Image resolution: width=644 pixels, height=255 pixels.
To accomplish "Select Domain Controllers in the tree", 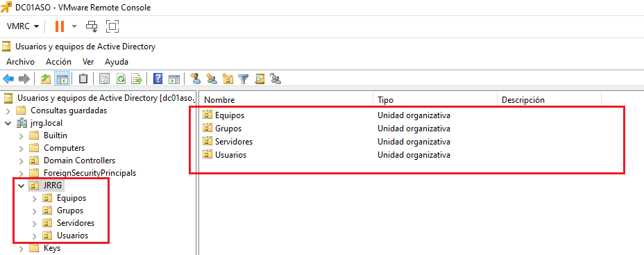I will click(x=79, y=161).
